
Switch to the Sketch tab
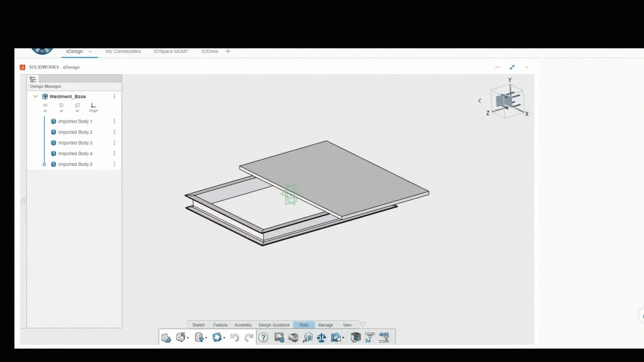[x=198, y=325]
